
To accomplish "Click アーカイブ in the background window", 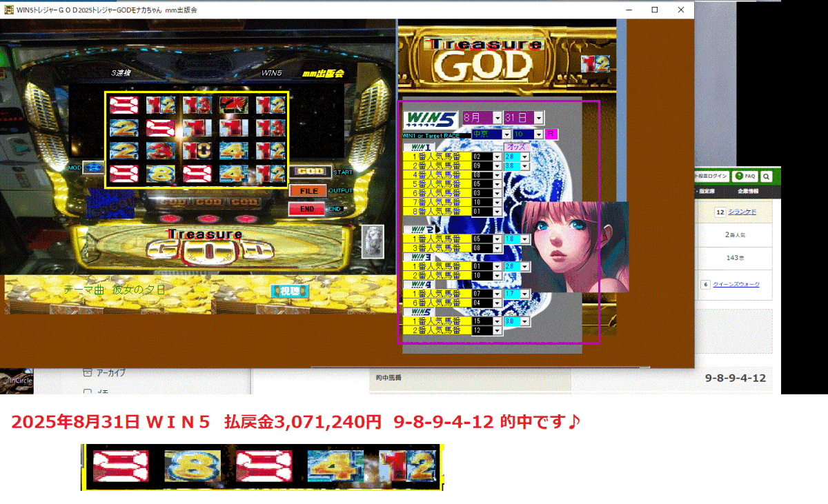I will (x=111, y=373).
